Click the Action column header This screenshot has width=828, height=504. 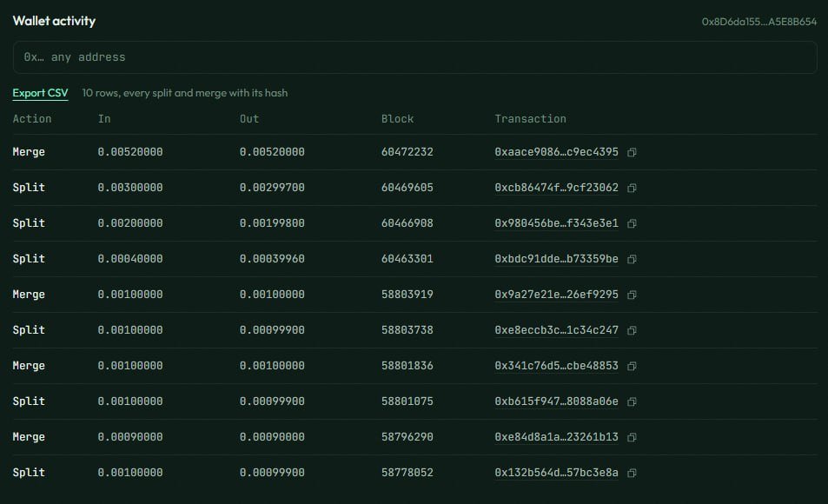coord(32,119)
